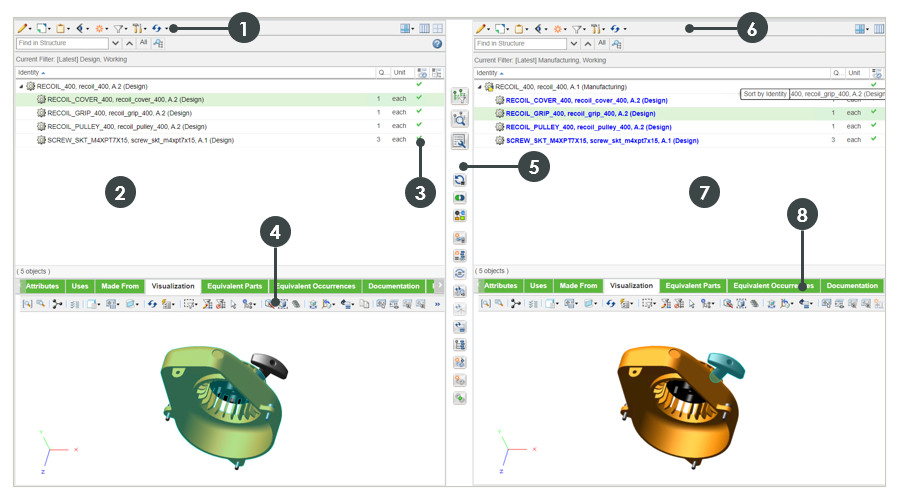905x502 pixels.
Task: Click the structure filter icon atop the middle toolbar
Action: click(x=459, y=96)
